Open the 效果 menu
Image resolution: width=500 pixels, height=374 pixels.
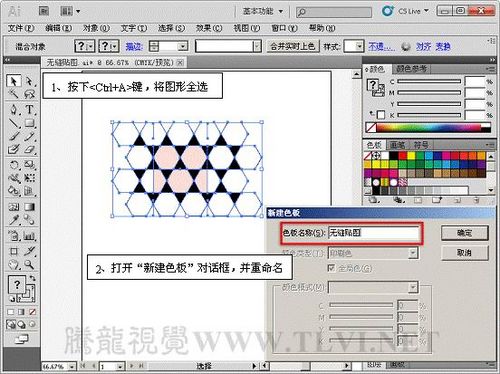pos(209,28)
